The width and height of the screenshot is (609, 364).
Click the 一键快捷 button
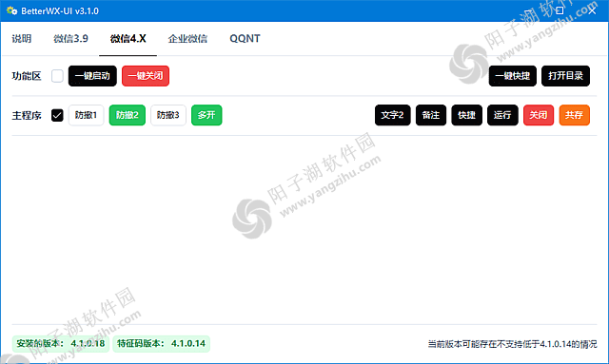512,76
